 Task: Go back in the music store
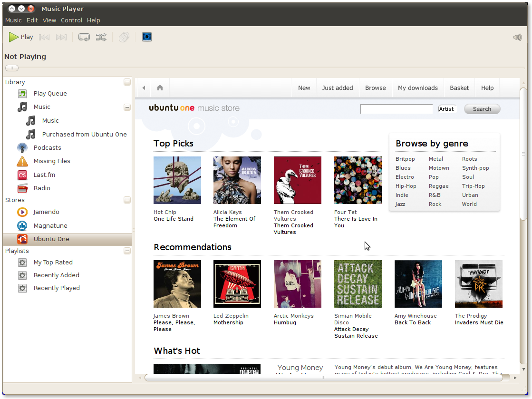(144, 88)
